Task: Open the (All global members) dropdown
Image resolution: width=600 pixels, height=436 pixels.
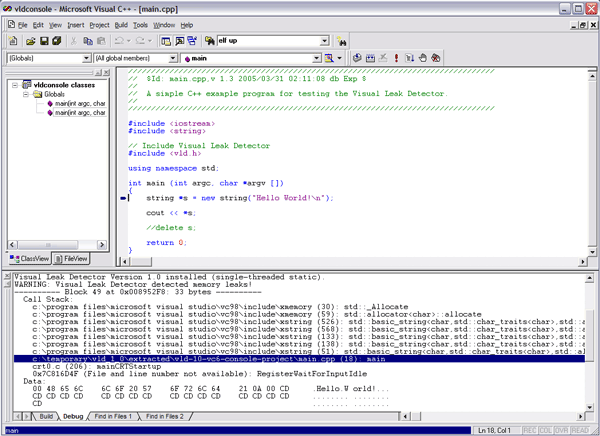Action: (174, 59)
